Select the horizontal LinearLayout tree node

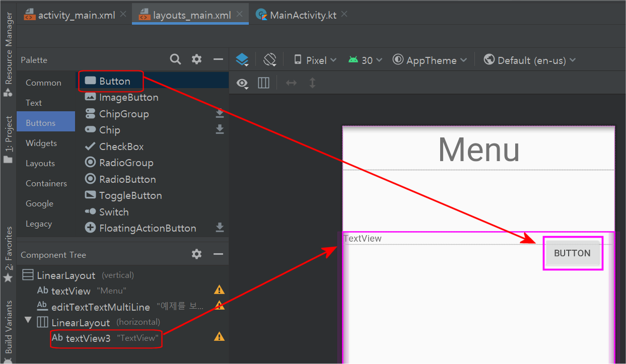click(122, 322)
